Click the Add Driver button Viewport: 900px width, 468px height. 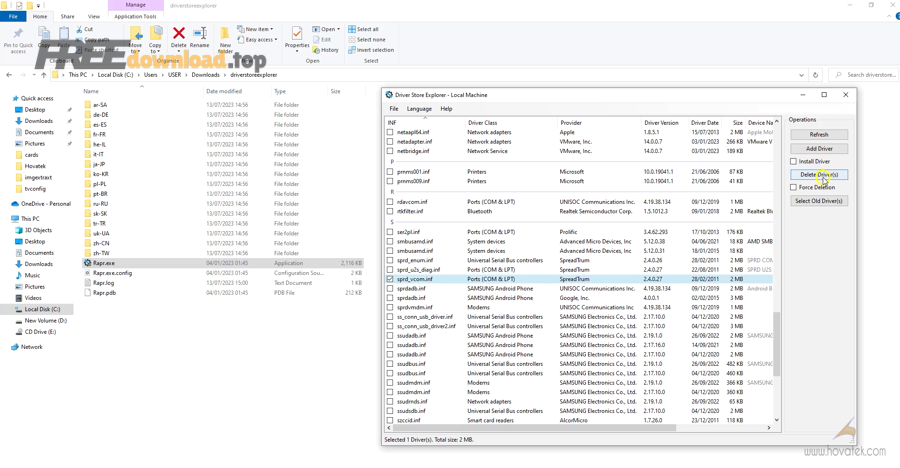[x=818, y=149]
